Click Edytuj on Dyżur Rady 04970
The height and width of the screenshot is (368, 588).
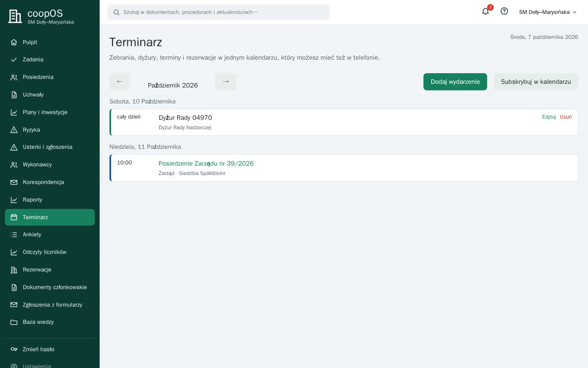(549, 117)
